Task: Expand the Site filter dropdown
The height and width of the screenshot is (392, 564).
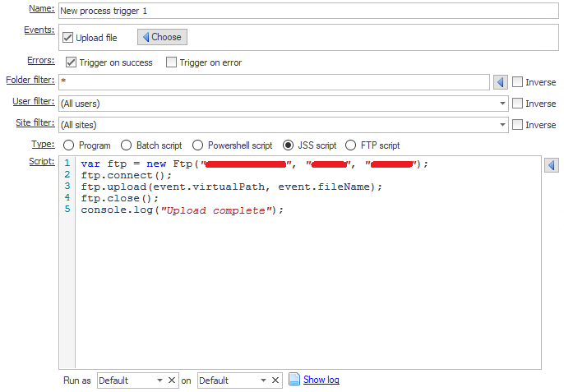Action: click(502, 125)
